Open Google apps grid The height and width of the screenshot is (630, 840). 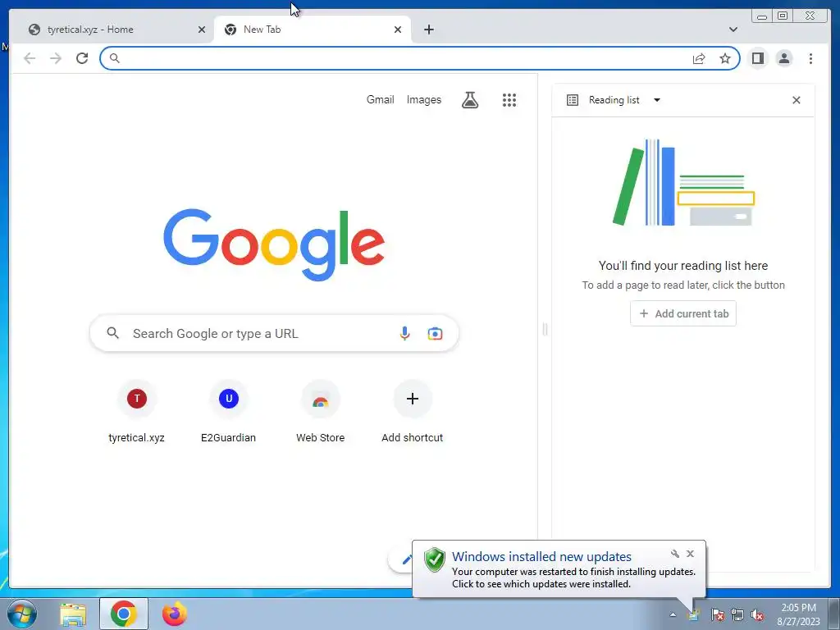pos(509,99)
